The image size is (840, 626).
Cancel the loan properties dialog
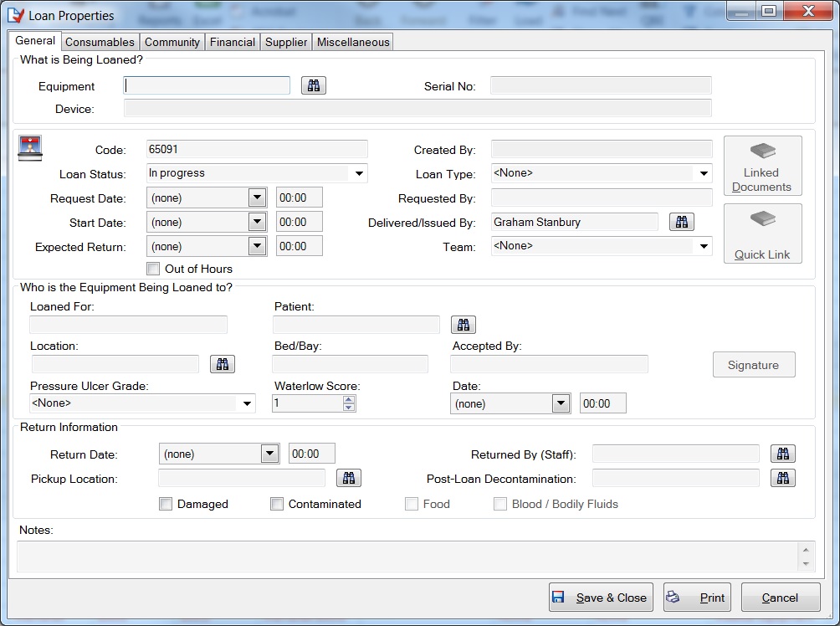[x=781, y=598]
